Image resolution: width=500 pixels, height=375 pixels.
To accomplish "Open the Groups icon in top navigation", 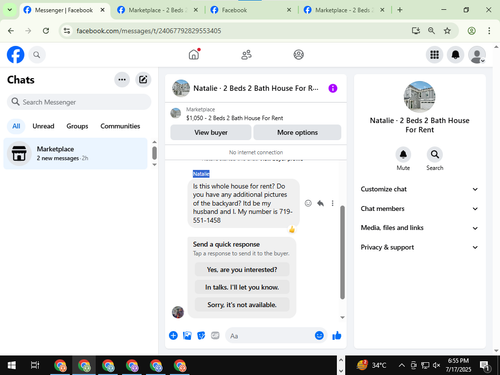I will click(298, 55).
